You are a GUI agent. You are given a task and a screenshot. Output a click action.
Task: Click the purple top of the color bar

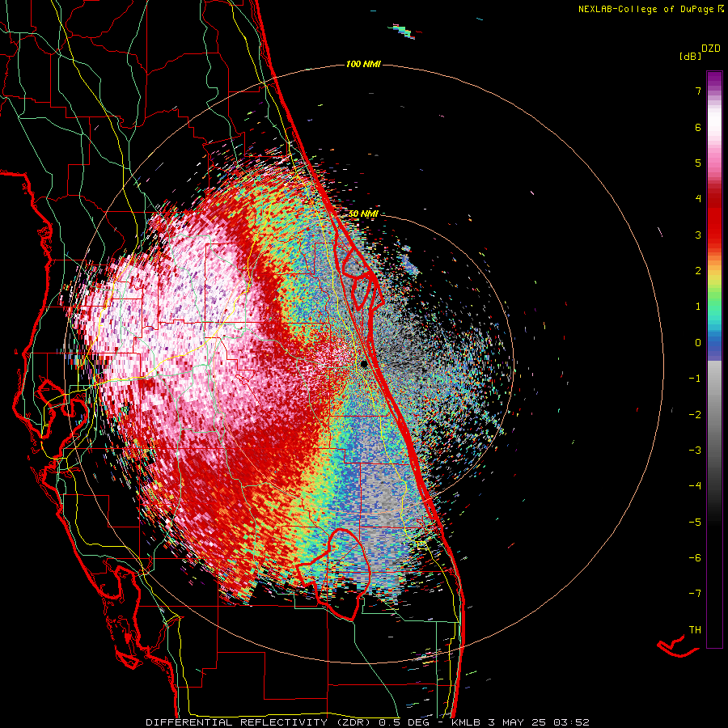[x=714, y=79]
